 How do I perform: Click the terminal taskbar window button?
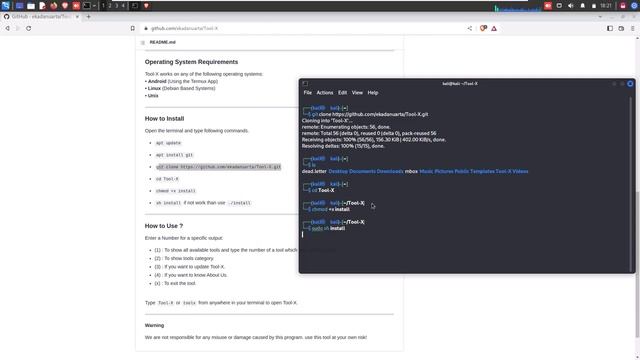point(135,6)
